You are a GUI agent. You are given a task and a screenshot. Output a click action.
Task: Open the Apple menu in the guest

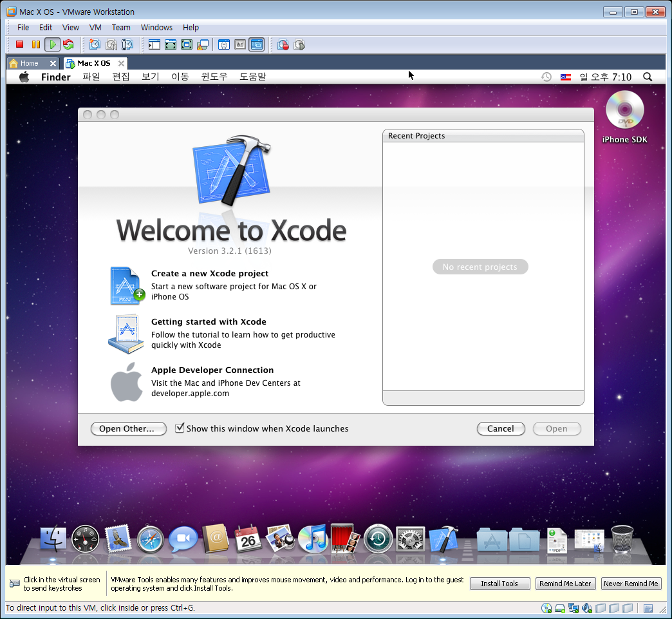coord(24,77)
